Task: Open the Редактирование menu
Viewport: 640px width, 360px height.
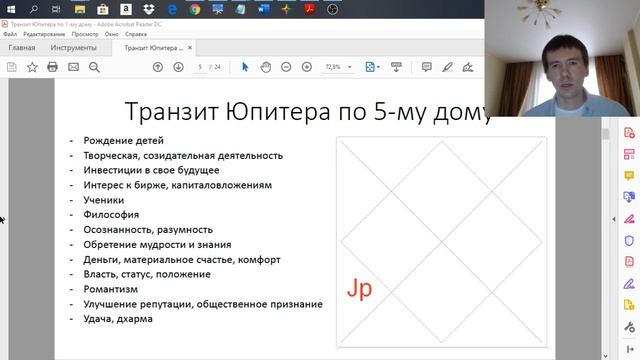Action: tap(44, 34)
